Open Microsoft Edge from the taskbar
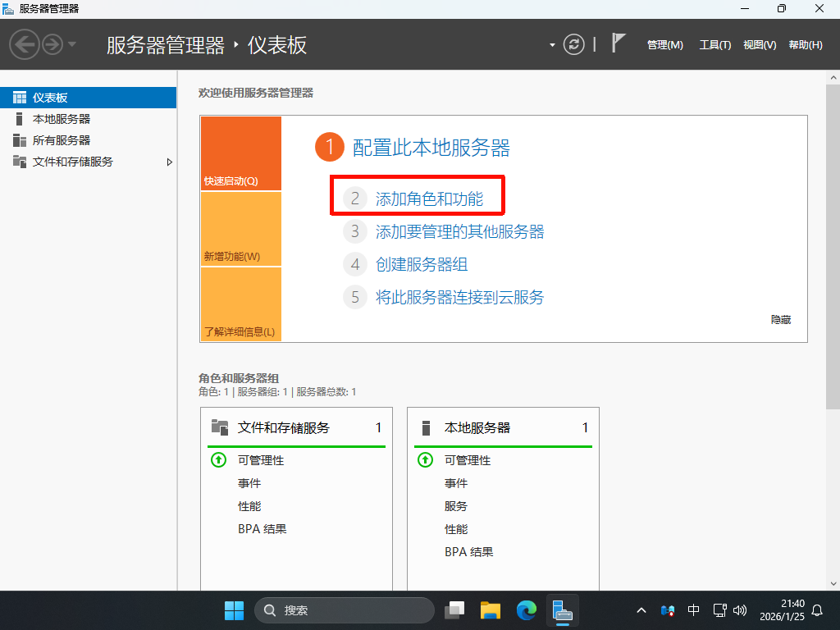This screenshot has width=840, height=630. point(526,610)
